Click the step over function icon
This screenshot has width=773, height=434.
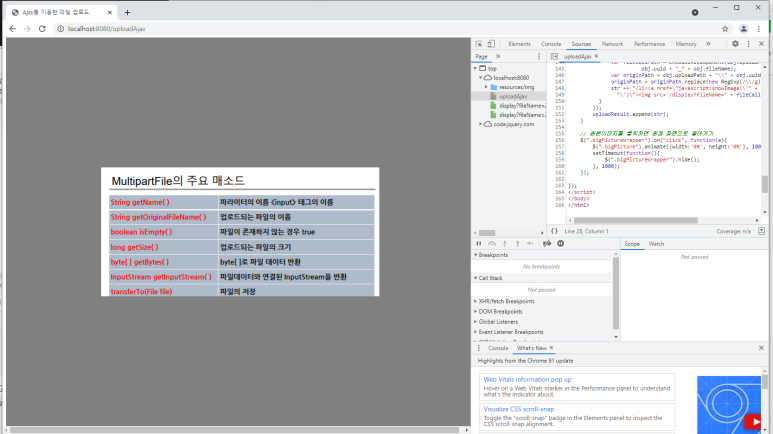(492, 244)
